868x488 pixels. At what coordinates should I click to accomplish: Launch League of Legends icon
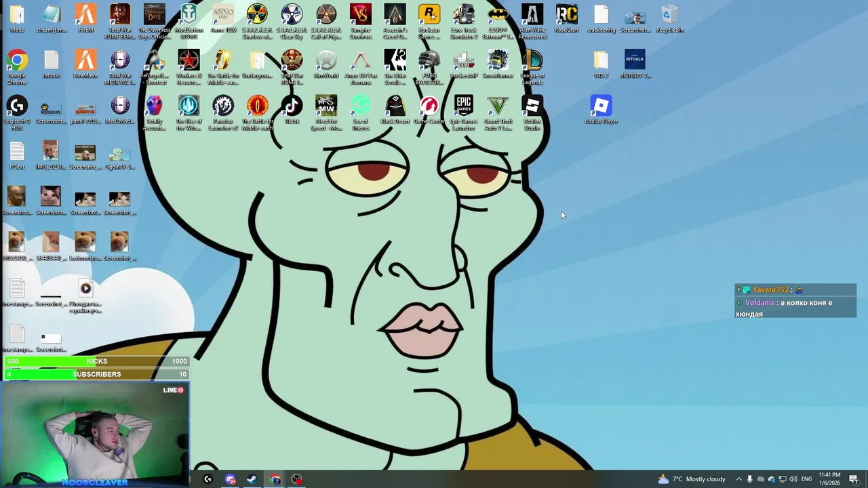(532, 67)
